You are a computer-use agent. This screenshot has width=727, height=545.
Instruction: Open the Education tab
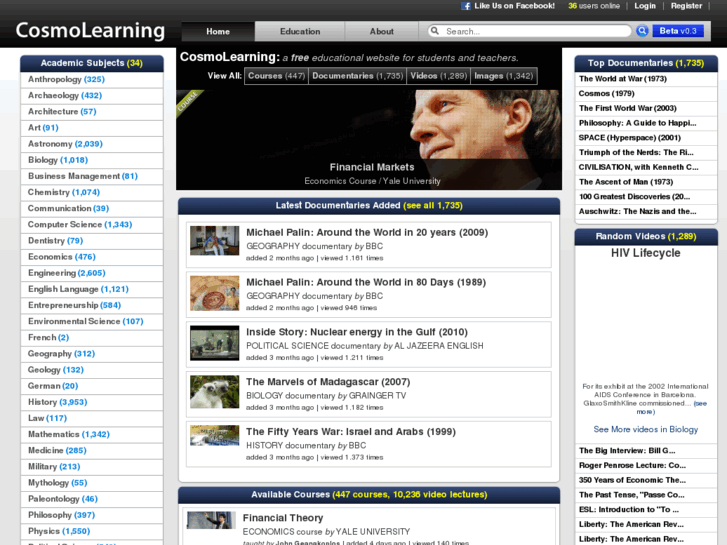(300, 32)
